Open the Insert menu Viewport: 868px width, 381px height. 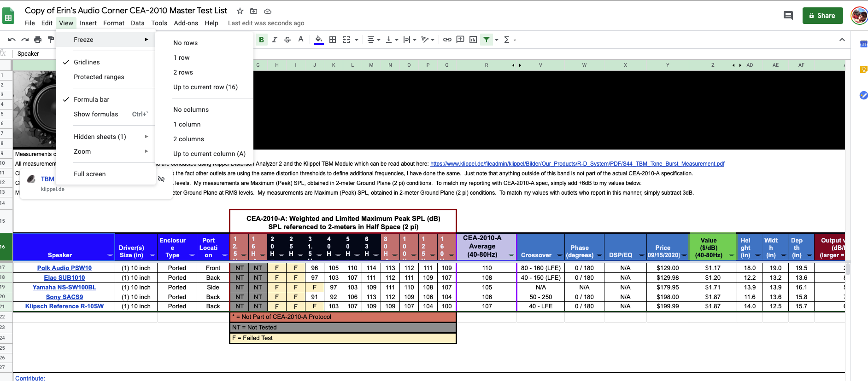[x=88, y=23]
